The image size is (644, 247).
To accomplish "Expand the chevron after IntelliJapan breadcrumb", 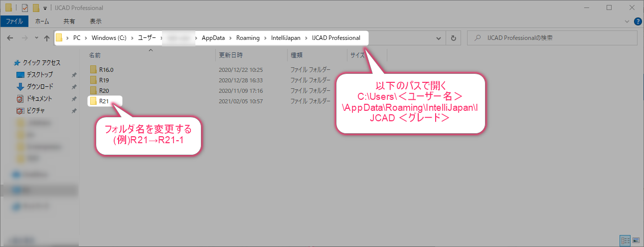I will tap(307, 38).
